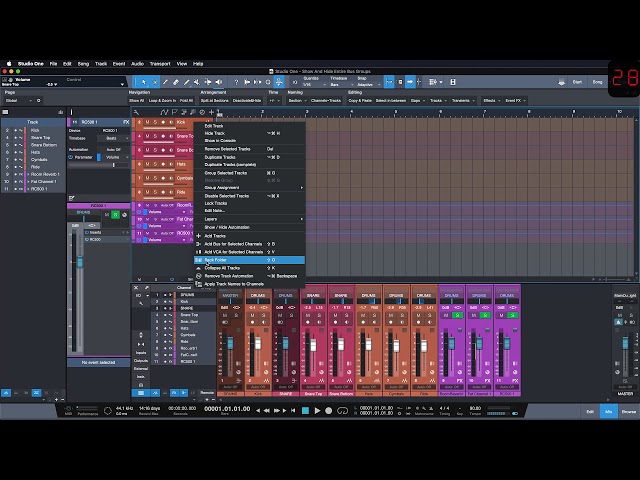
Task: Select the Listen (speaker) tool
Action: point(219,82)
